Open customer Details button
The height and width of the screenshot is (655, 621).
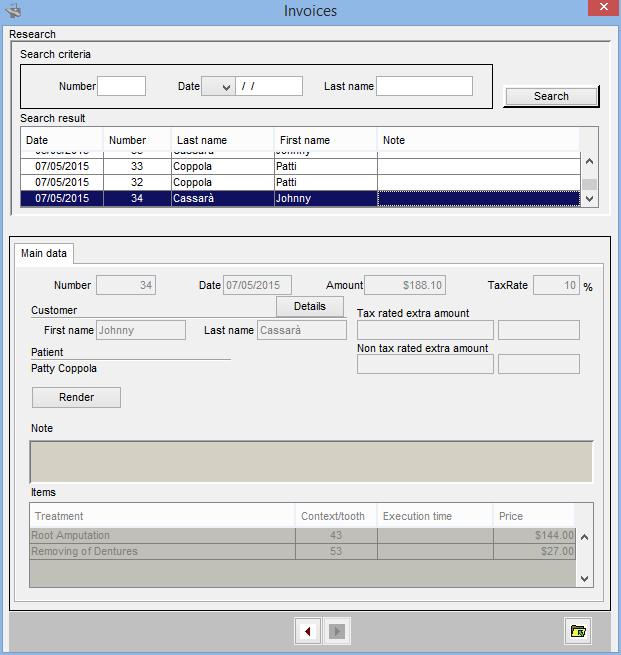[310, 306]
